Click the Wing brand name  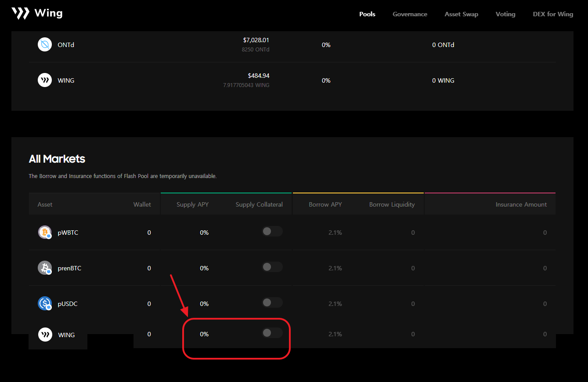coord(48,13)
